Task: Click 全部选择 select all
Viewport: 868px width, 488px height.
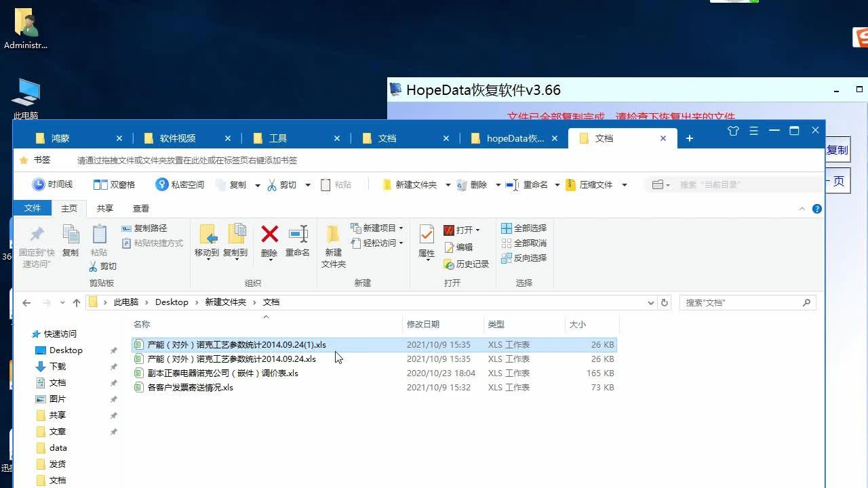Action: click(x=524, y=228)
